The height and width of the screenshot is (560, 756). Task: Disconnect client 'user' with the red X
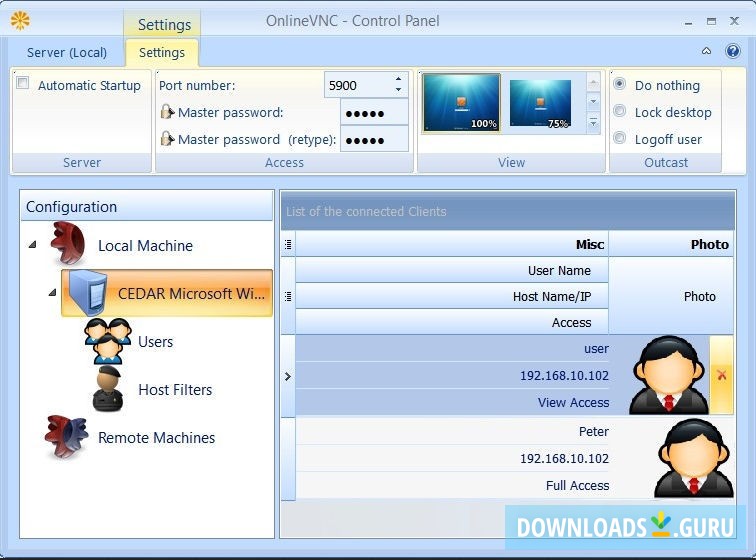pyautogui.click(x=721, y=375)
